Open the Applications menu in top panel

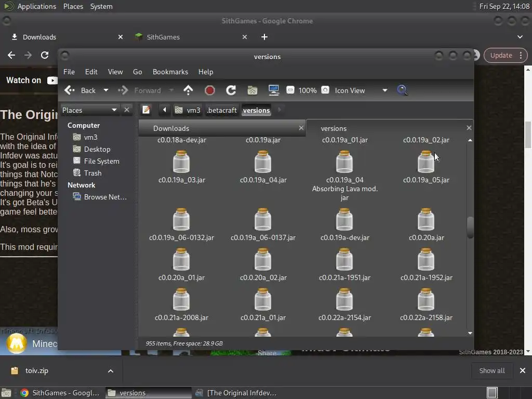pyautogui.click(x=36, y=6)
